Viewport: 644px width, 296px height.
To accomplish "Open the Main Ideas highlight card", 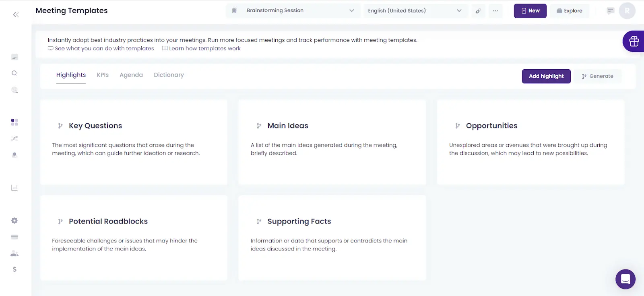I will pyautogui.click(x=332, y=142).
